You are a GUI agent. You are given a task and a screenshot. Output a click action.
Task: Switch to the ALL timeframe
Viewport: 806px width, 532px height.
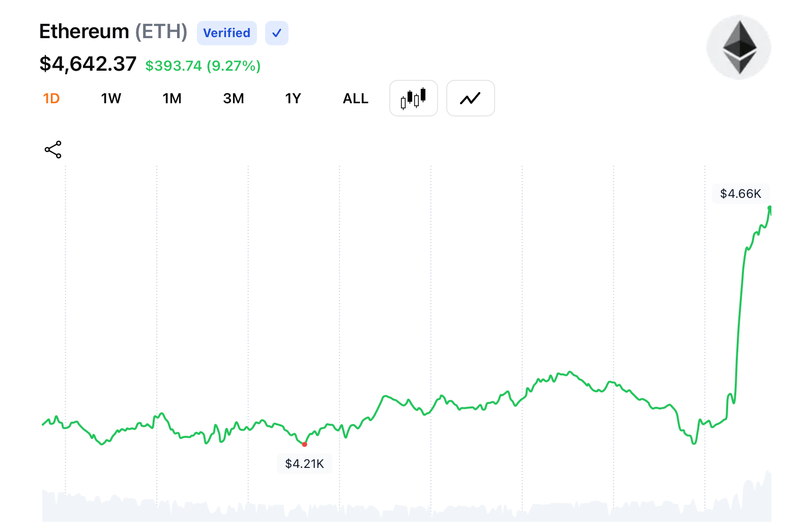355,98
